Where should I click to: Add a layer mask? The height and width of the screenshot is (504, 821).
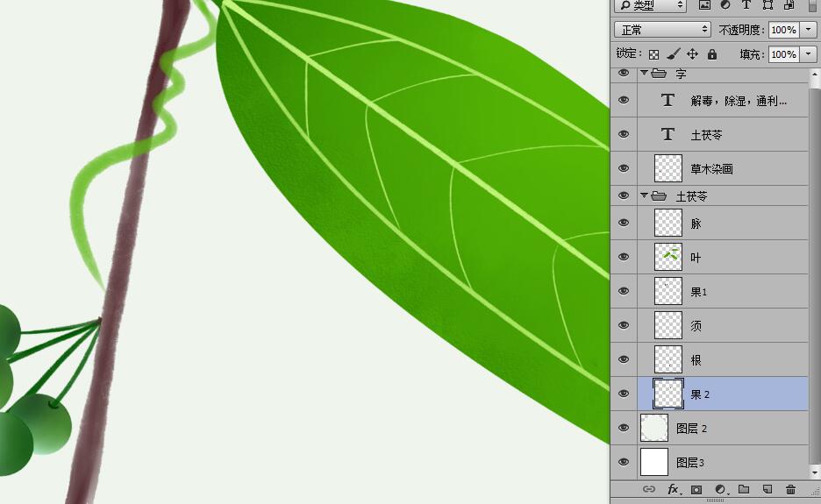[x=696, y=489]
